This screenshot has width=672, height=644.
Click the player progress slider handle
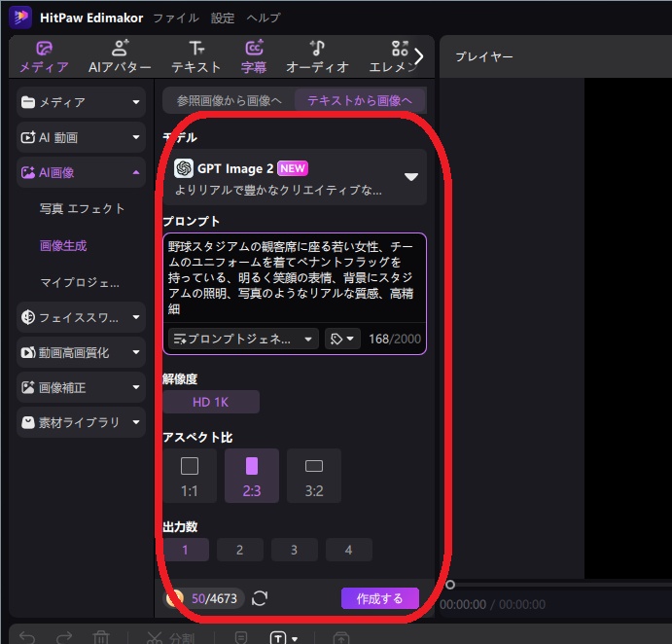450,585
